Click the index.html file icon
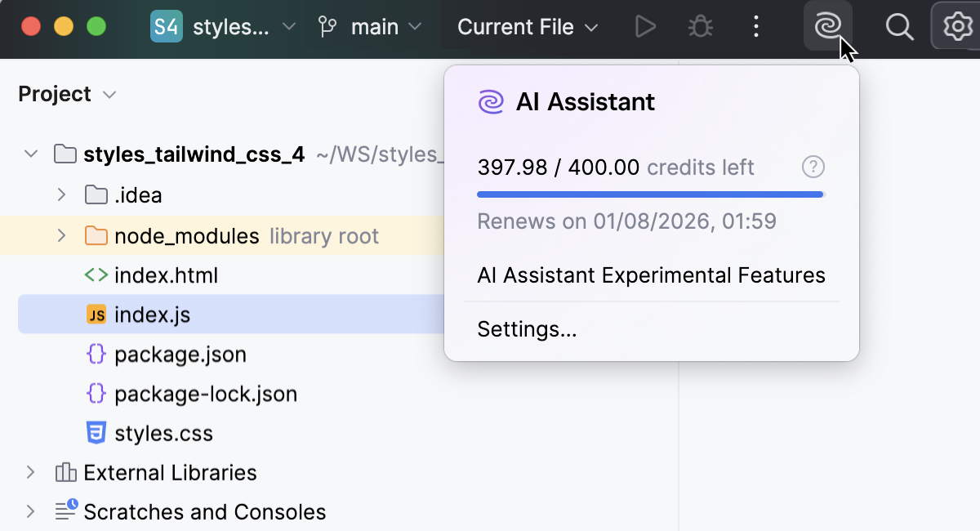Viewport: 980px width, 531px height. (96, 275)
